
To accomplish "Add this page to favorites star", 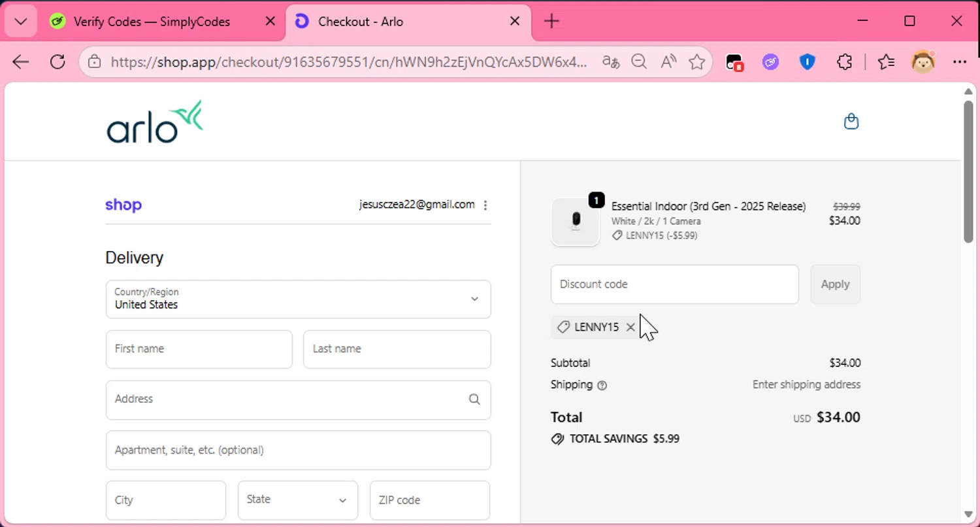I will tap(697, 62).
